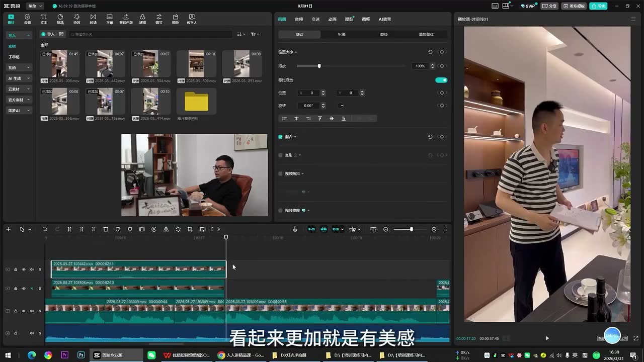Enable the 视频防抖 stabilization checkbox

[281, 173]
